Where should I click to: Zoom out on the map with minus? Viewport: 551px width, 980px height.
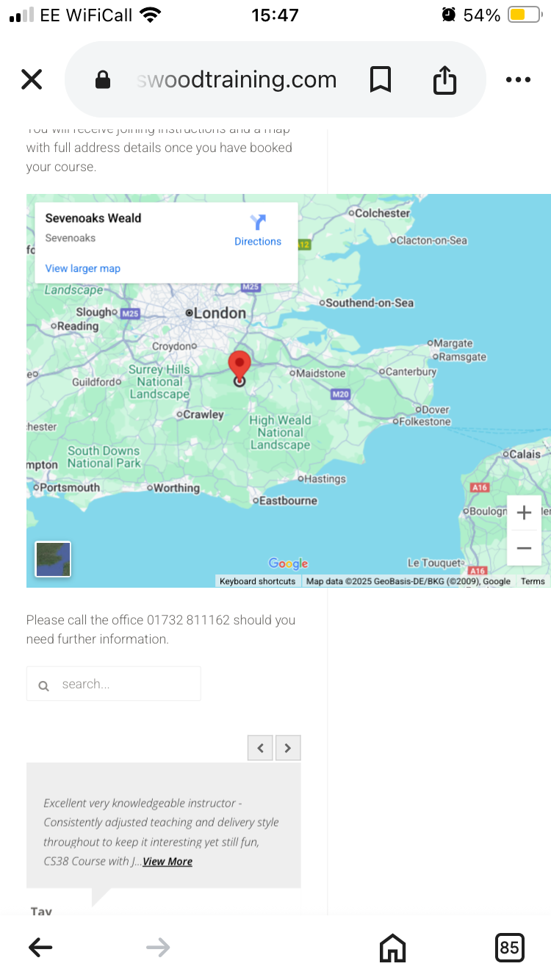pos(524,548)
